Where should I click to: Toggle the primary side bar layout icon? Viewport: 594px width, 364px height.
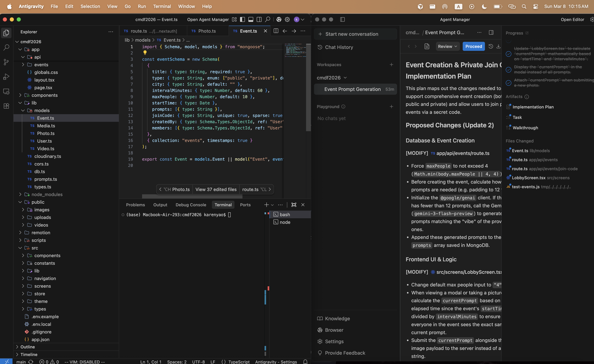(x=242, y=19)
